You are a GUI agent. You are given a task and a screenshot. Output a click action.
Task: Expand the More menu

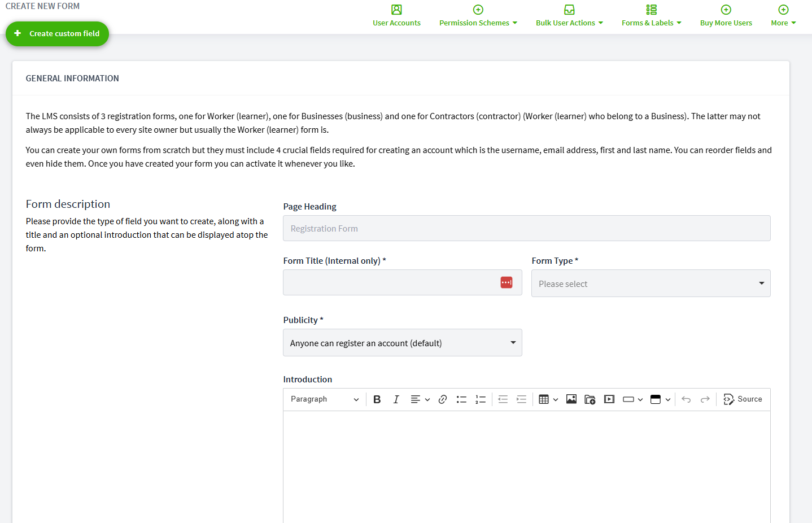click(x=783, y=16)
